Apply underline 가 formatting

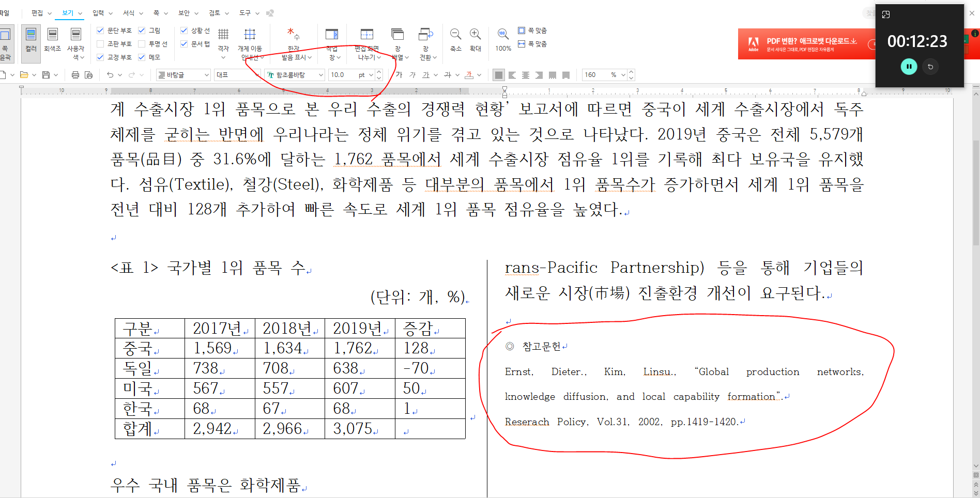point(426,75)
